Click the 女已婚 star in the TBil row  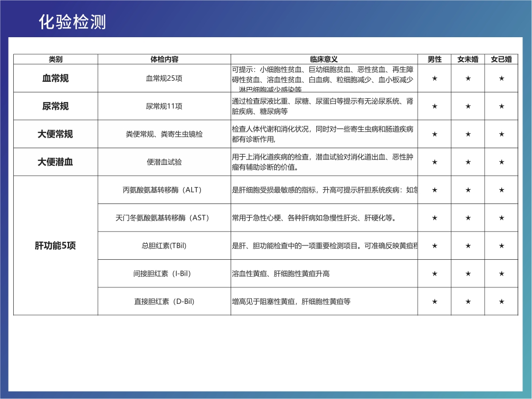point(502,245)
